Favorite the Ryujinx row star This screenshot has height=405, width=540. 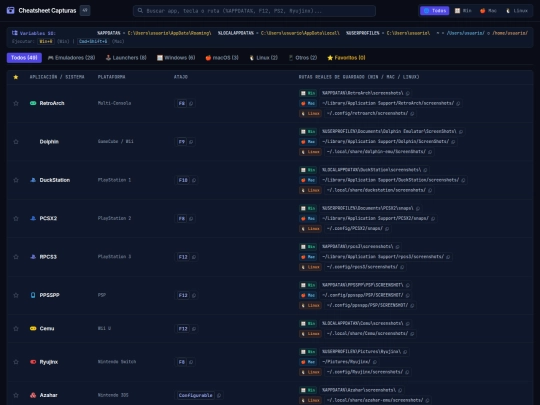16,362
